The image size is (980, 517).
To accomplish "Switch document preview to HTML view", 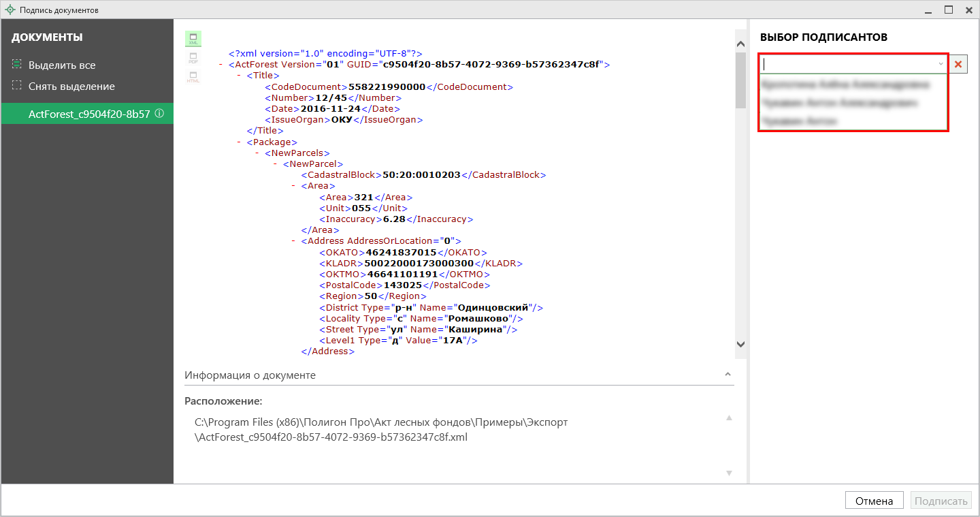I will click(x=193, y=77).
